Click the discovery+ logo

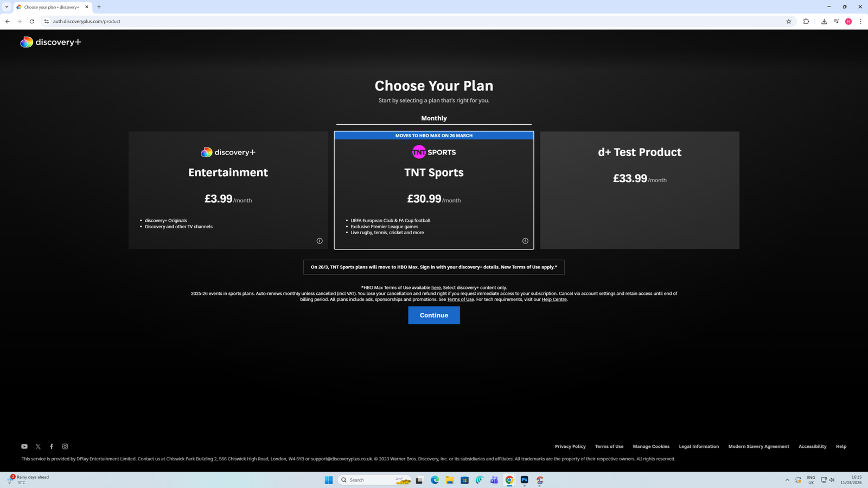pos(50,42)
